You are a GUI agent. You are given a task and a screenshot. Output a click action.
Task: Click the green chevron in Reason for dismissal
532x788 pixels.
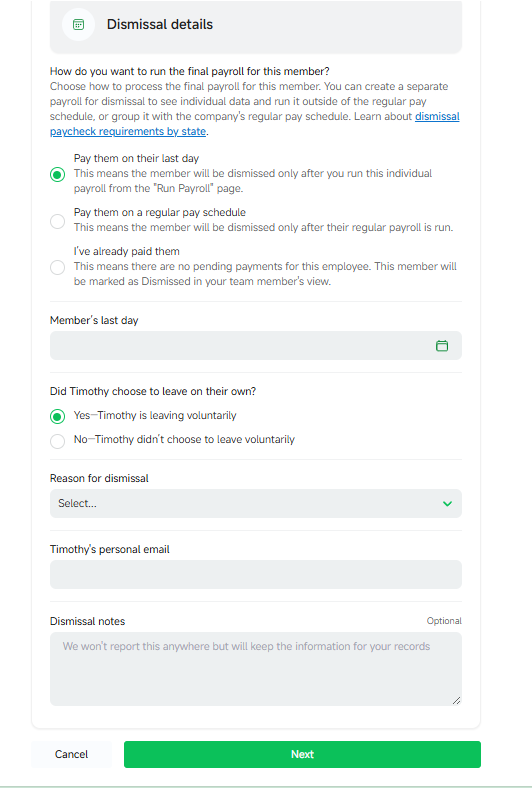pyautogui.click(x=447, y=504)
